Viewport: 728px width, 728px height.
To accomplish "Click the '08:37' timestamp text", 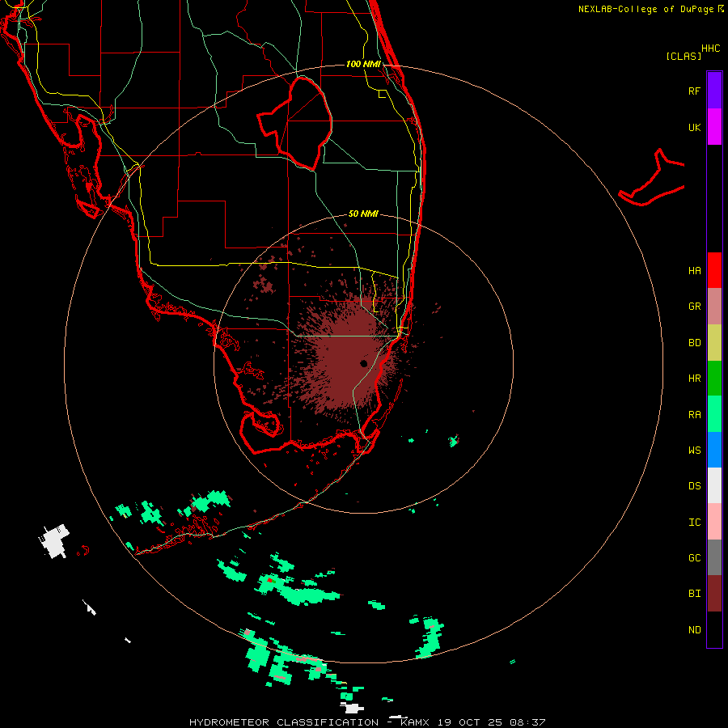I will click(x=527, y=722).
